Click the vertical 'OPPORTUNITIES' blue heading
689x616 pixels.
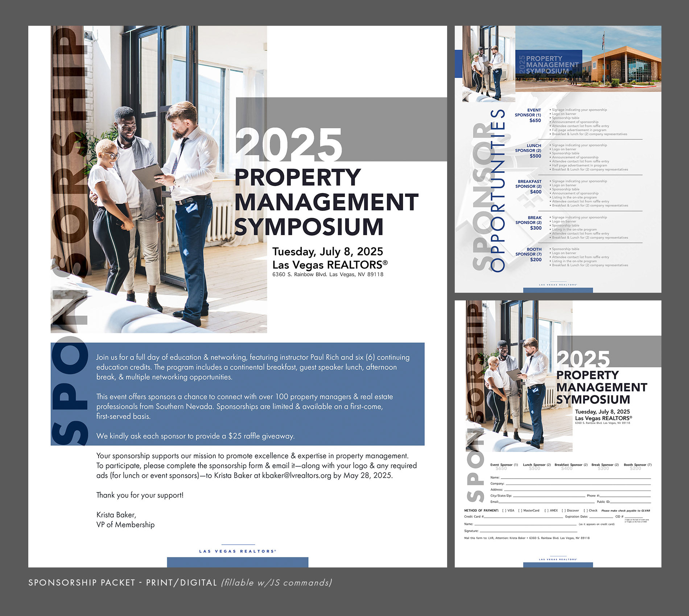point(498,190)
